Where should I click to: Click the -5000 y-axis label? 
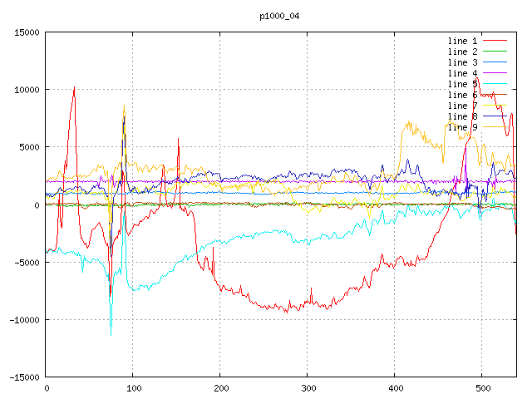pyautogui.click(x=25, y=263)
